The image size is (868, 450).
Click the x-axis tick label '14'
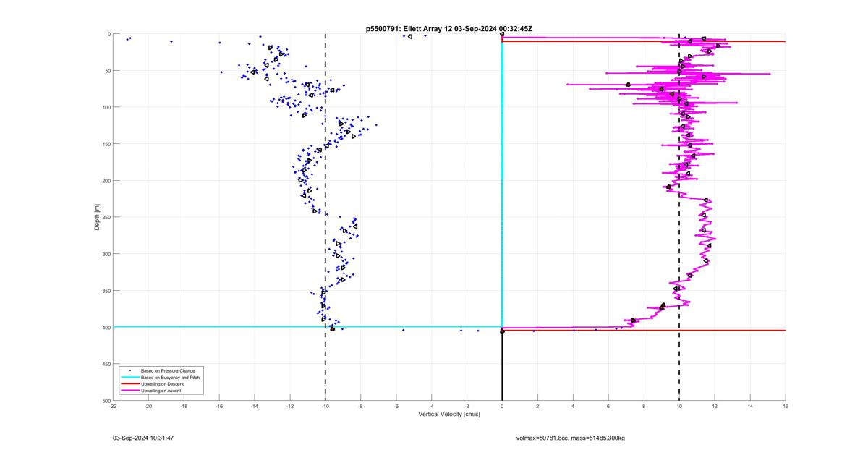(750, 407)
